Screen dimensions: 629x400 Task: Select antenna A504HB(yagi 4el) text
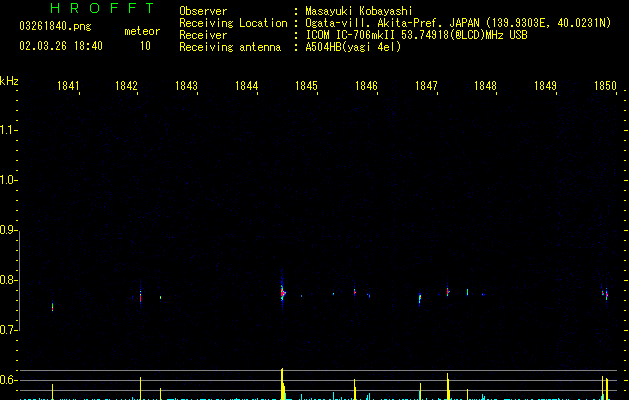point(353,47)
